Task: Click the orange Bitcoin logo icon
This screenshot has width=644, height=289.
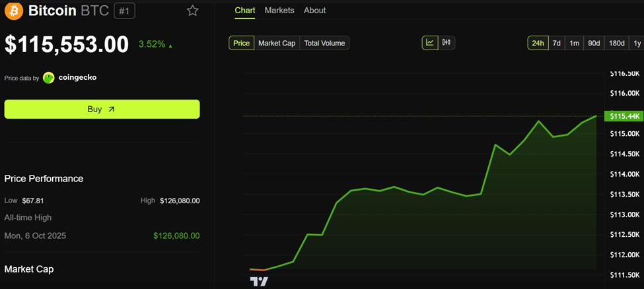Action: pyautogui.click(x=14, y=11)
